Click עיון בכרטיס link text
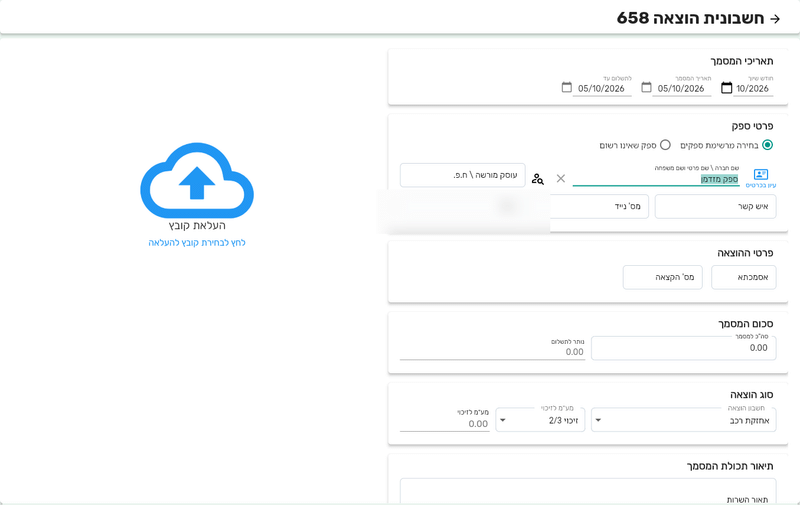Viewport: 800px width, 505px height. pyautogui.click(x=761, y=185)
